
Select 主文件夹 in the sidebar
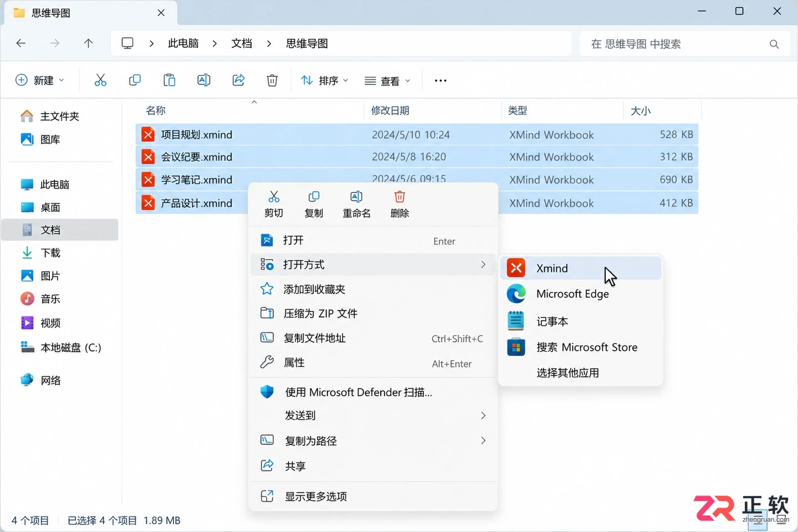[x=61, y=116]
